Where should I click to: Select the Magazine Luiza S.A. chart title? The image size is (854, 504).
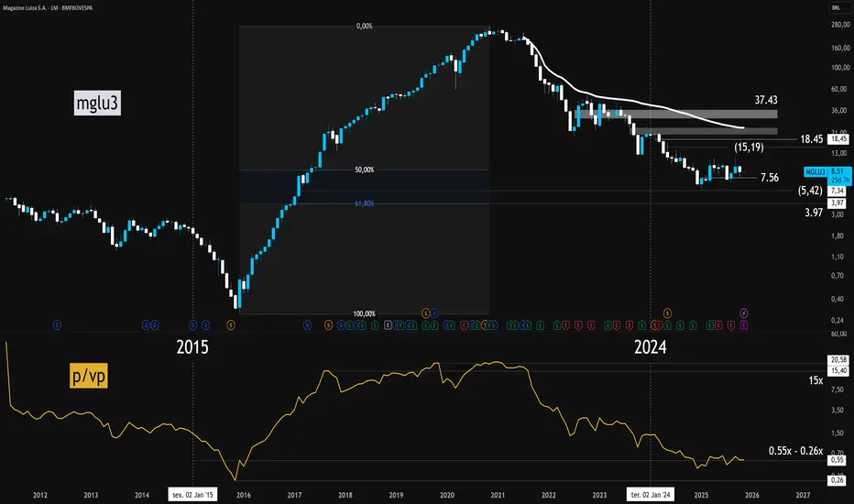48,7
